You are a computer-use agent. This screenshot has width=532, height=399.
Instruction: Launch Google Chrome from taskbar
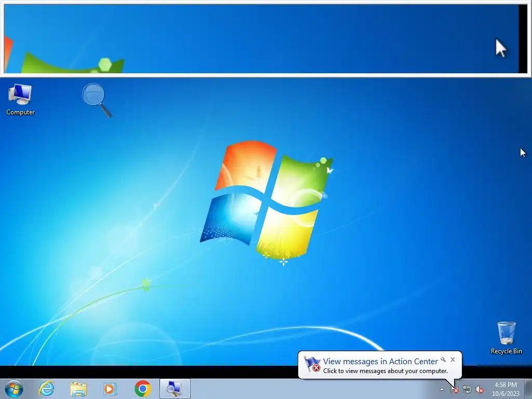pos(142,389)
